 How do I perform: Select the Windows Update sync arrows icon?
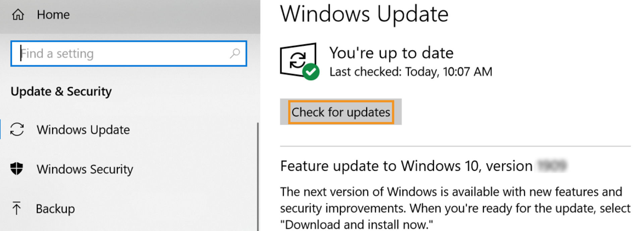(x=17, y=129)
